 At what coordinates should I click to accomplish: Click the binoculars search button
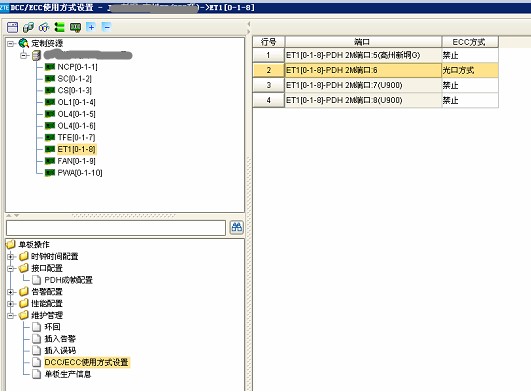(236, 227)
